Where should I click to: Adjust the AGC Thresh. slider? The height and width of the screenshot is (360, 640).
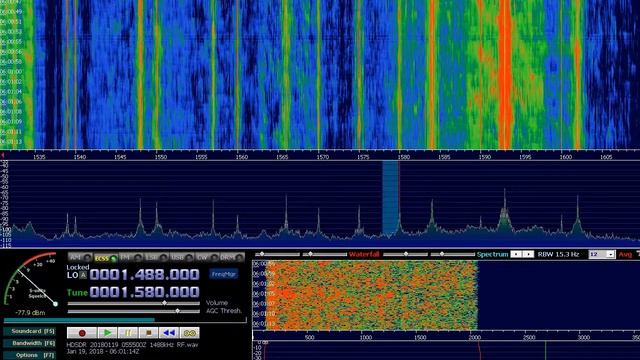[133, 311]
